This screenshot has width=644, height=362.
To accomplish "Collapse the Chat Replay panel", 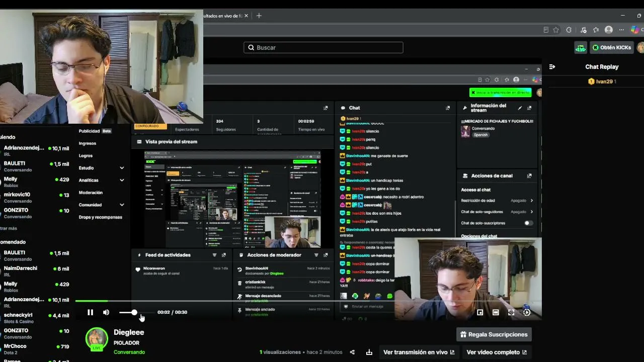I will coord(552,67).
